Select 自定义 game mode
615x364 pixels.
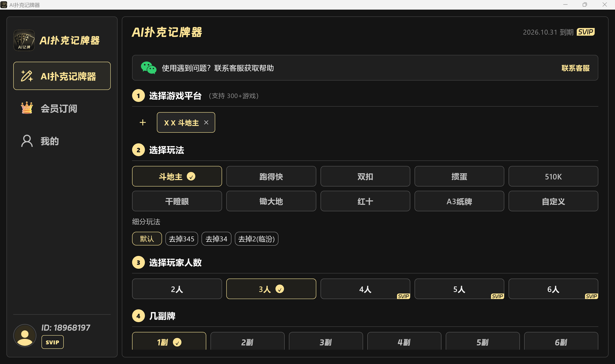point(553,201)
